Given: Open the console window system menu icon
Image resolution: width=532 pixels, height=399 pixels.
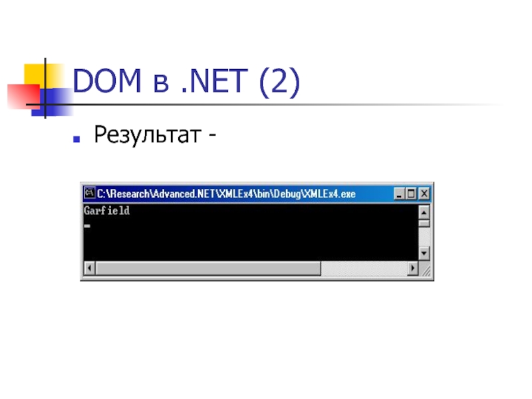Looking at the screenshot, I should tap(89, 193).
